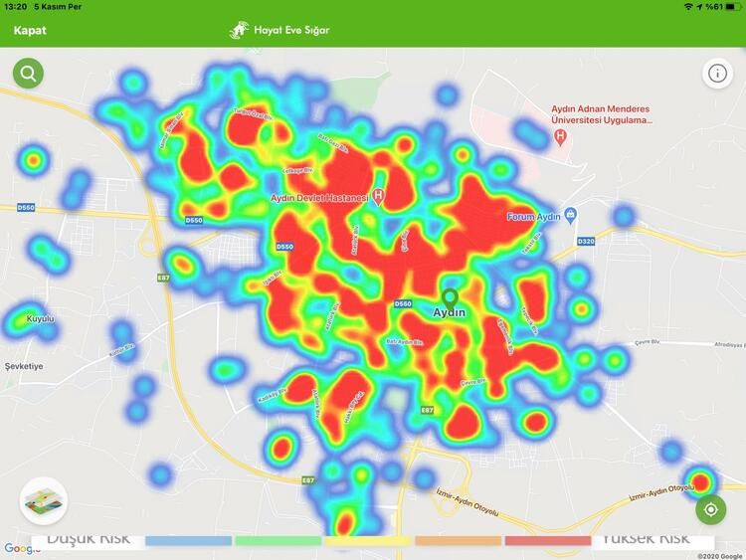Image resolution: width=746 pixels, height=560 pixels.
Task: Tap the Hayat Eve Sığar logo
Action: click(x=280, y=30)
